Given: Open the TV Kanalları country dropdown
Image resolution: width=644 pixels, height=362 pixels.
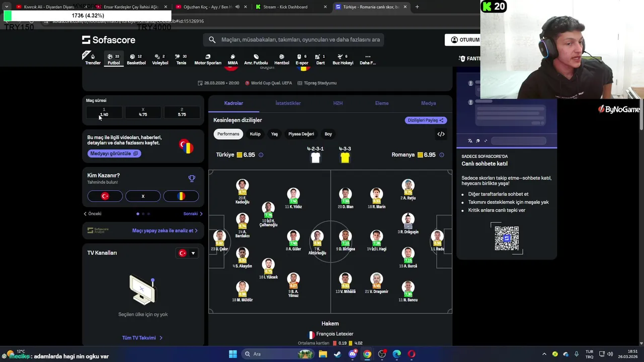Looking at the screenshot, I should [x=187, y=253].
